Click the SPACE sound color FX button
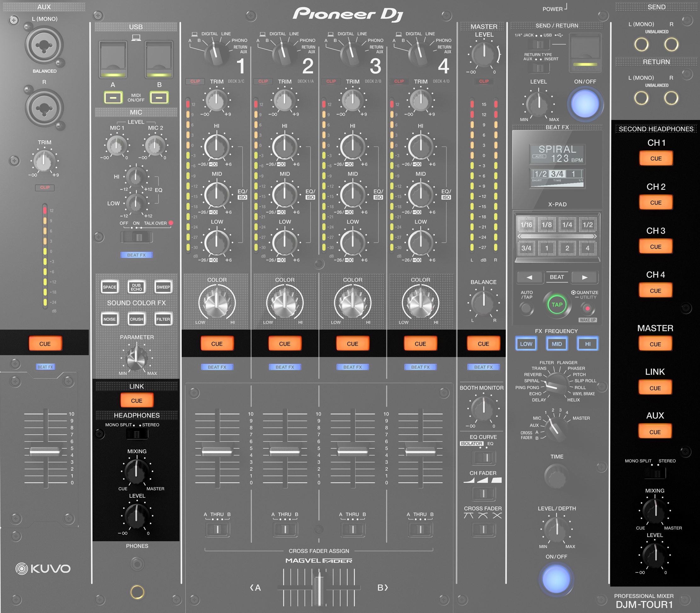 [x=110, y=287]
